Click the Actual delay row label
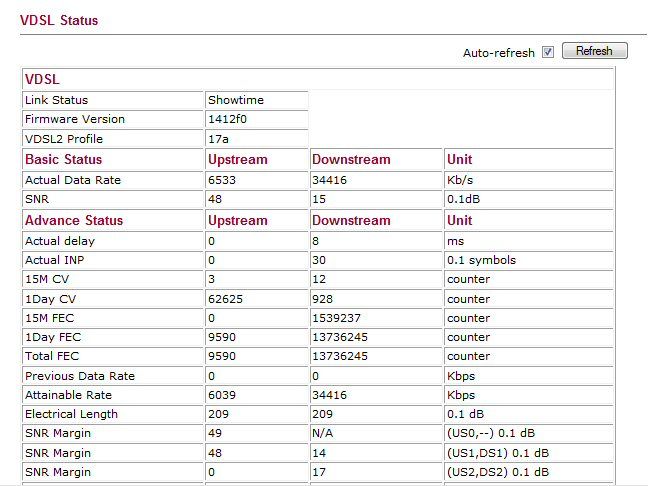648x486 pixels. 60,241
